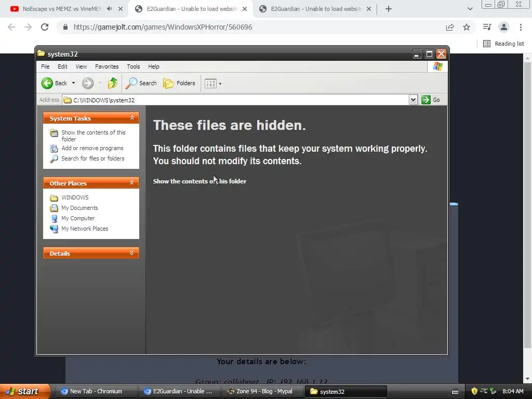
Task: Click system32 taskbar button
Action: tap(345, 392)
